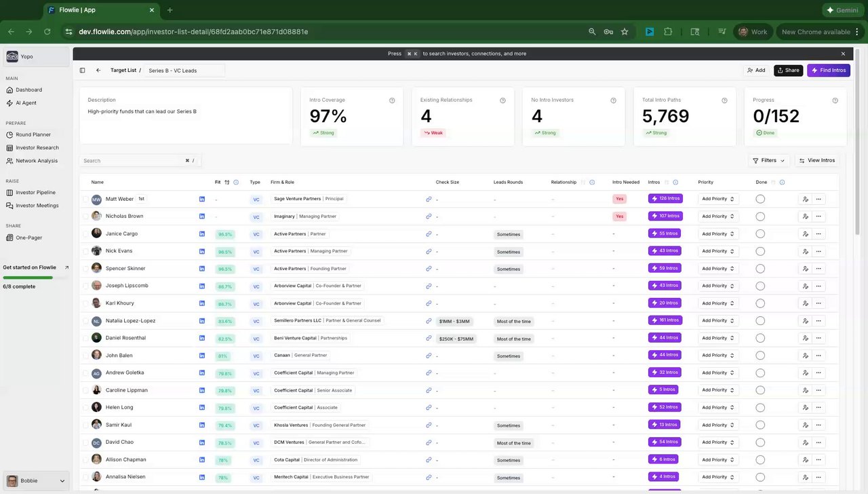Open AI Agent from the sidebar

pyautogui.click(x=26, y=103)
